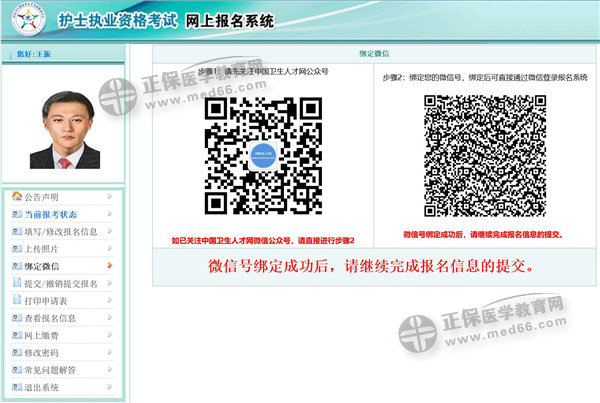Click the document icon beside 打印申请表
The width and height of the screenshot is (600, 403).
16,301
